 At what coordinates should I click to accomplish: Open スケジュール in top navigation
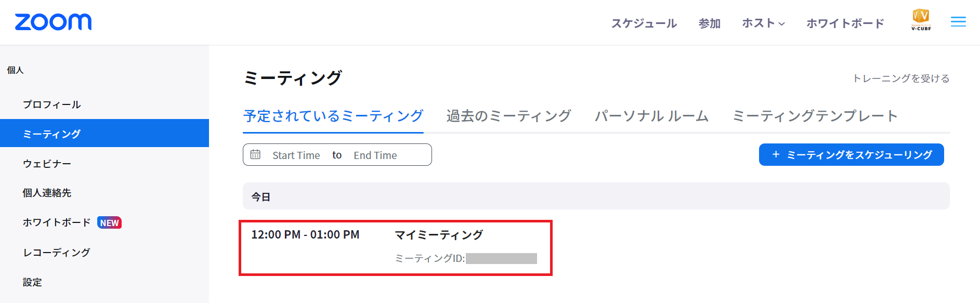[x=644, y=23]
